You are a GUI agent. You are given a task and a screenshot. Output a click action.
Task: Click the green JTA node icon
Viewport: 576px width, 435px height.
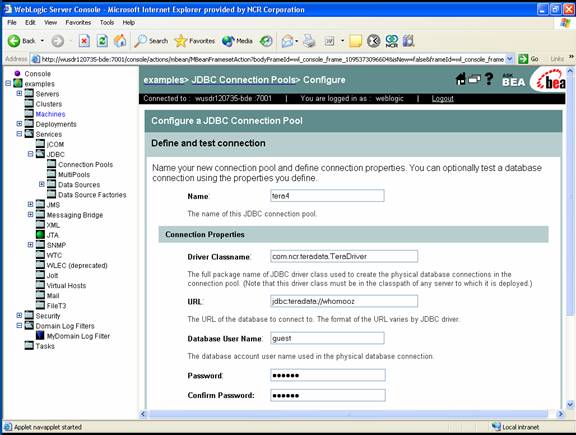pyautogui.click(x=40, y=234)
